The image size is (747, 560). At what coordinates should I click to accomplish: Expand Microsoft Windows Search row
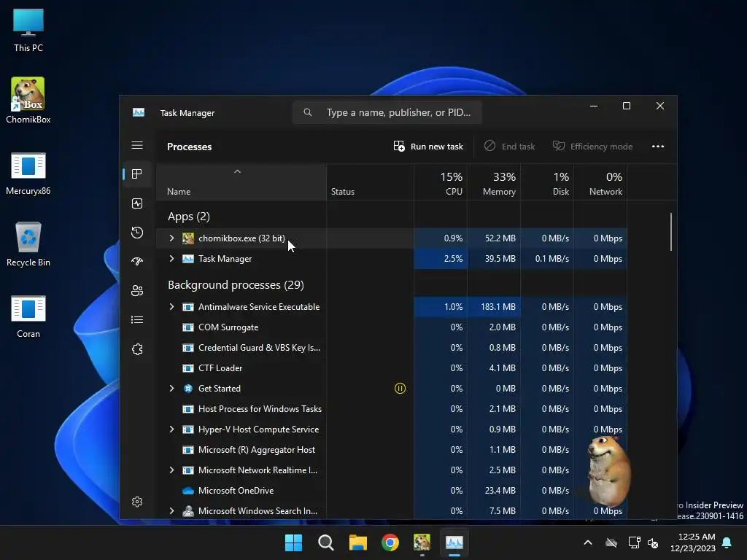pyautogui.click(x=172, y=511)
